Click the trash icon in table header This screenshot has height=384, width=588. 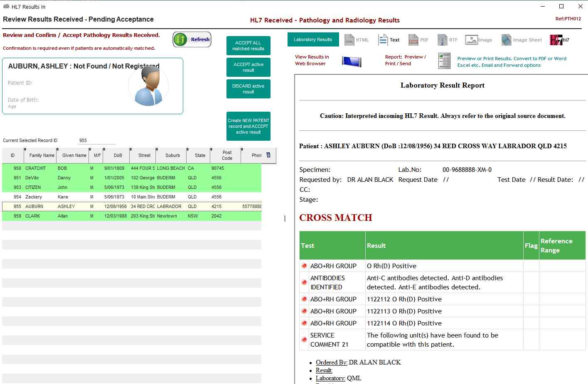pos(268,155)
